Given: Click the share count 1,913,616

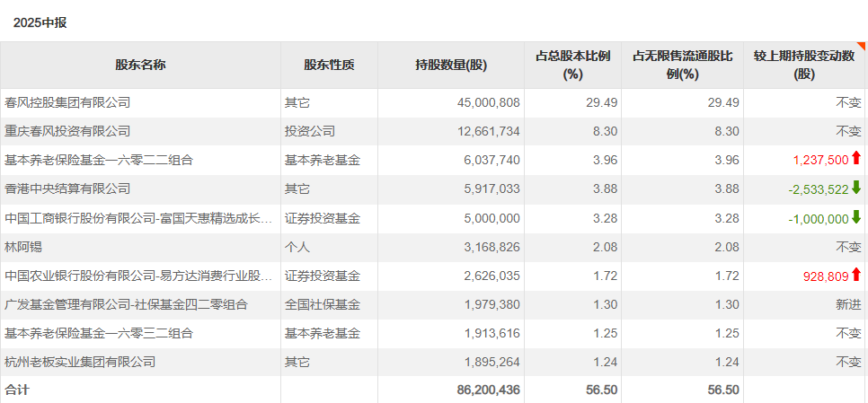Looking at the screenshot, I should [x=492, y=333].
